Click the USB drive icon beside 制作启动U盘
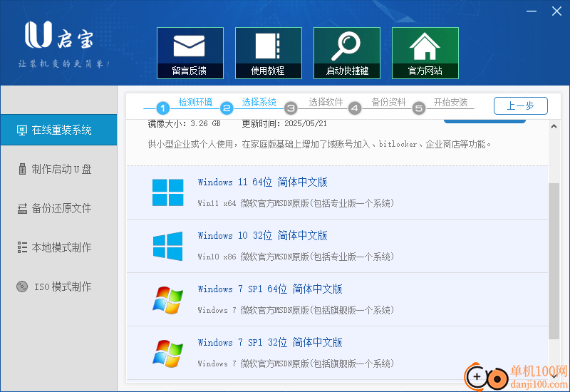The width and height of the screenshot is (570, 392). click(x=22, y=169)
